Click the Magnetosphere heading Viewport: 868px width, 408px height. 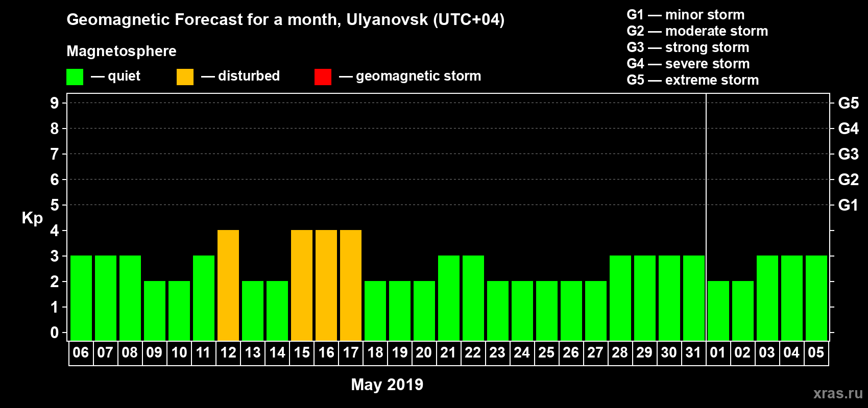click(122, 51)
